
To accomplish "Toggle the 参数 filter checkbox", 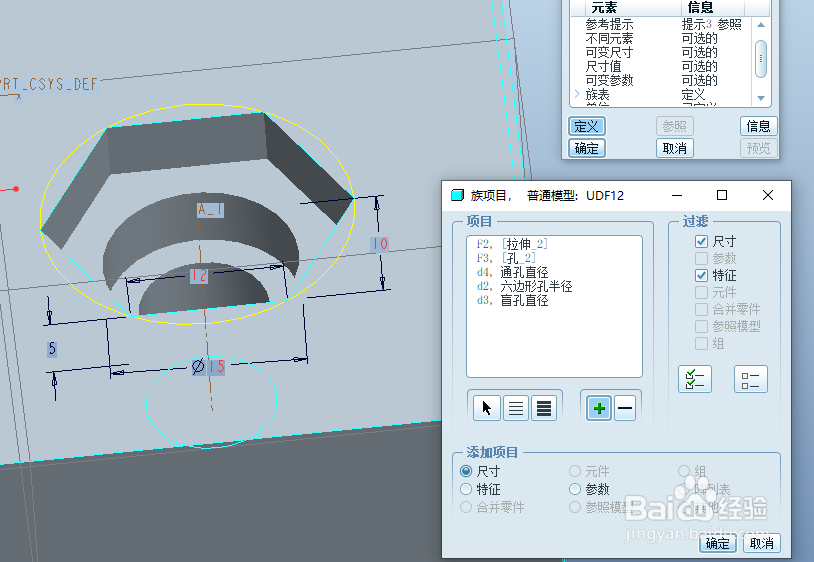I will pyautogui.click(x=701, y=258).
